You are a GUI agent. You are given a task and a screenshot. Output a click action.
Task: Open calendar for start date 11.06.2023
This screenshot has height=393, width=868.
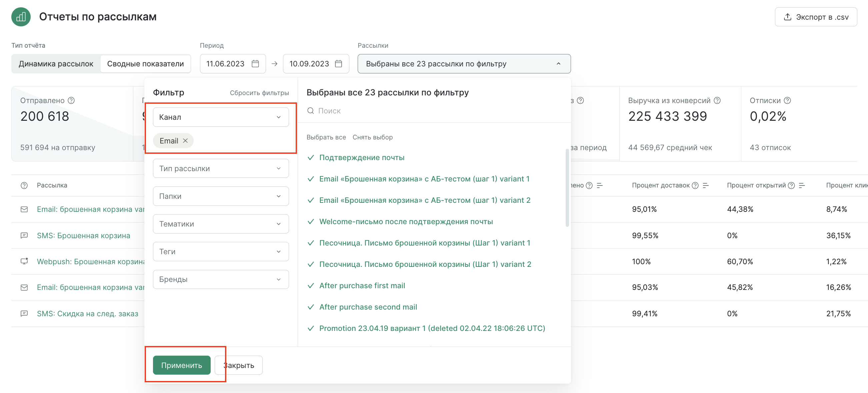(255, 64)
